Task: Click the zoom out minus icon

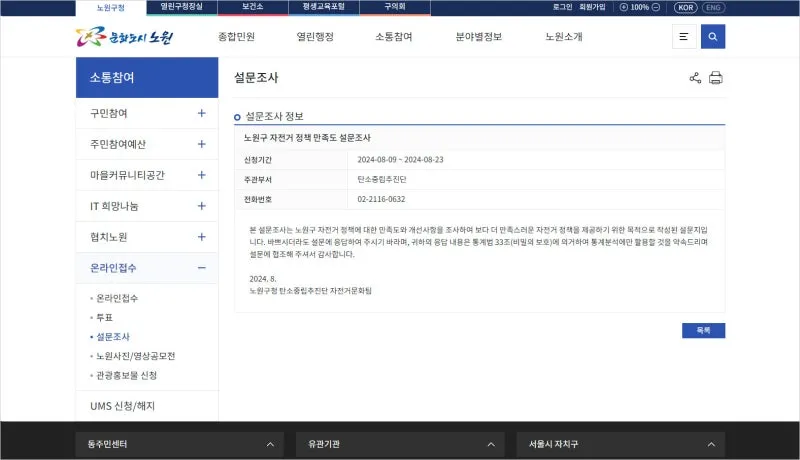Action: pos(656,7)
